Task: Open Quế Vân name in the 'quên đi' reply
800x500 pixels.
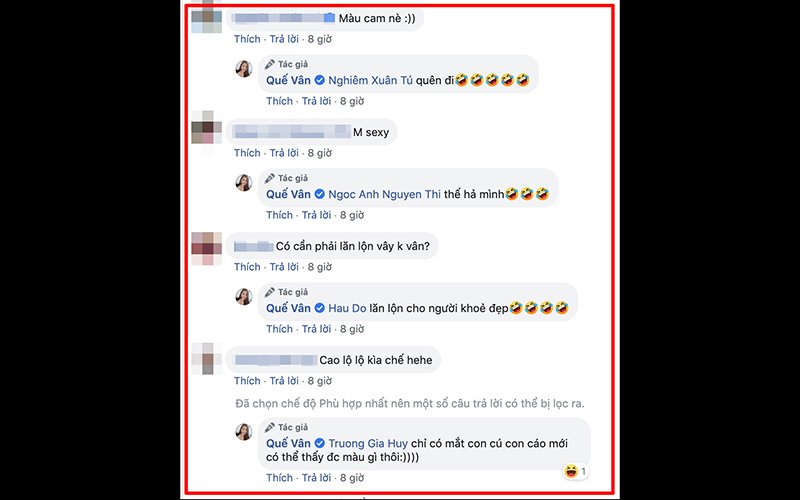Action: (288, 81)
